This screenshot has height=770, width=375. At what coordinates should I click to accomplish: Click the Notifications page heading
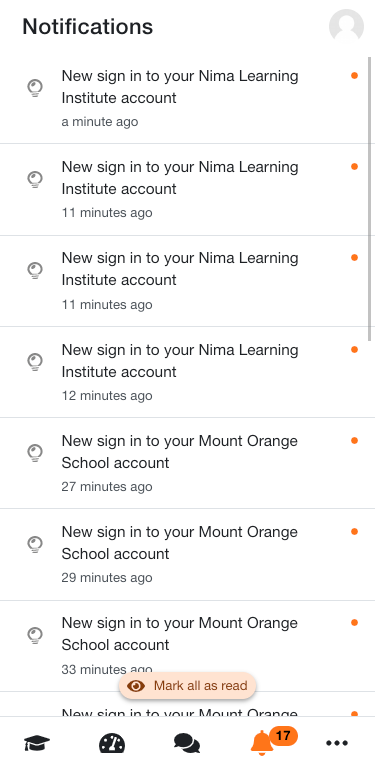pyautogui.click(x=88, y=26)
